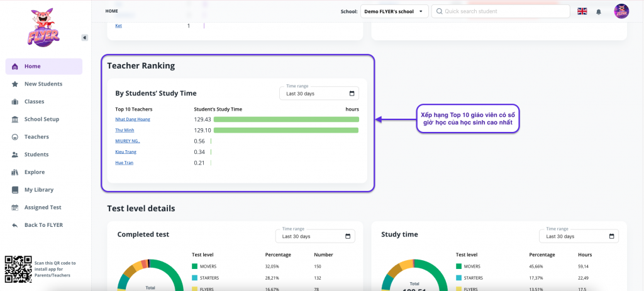Open the calendar icon in Study time range
The height and width of the screenshot is (291, 644).
click(611, 236)
